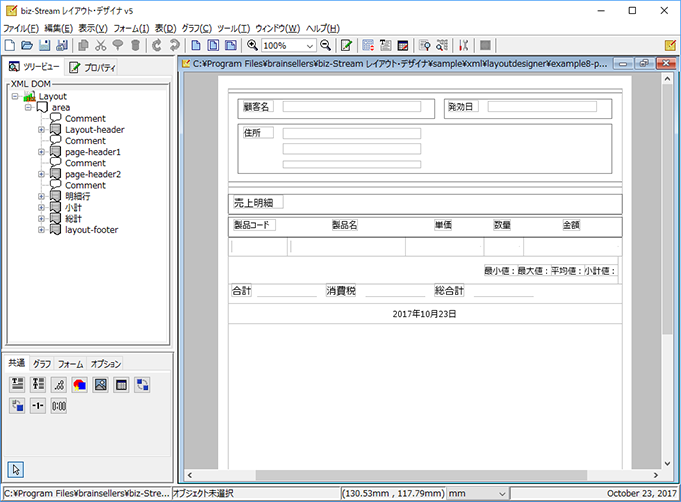
Task: Switch to the プロパティ tab
Action: click(x=92, y=67)
